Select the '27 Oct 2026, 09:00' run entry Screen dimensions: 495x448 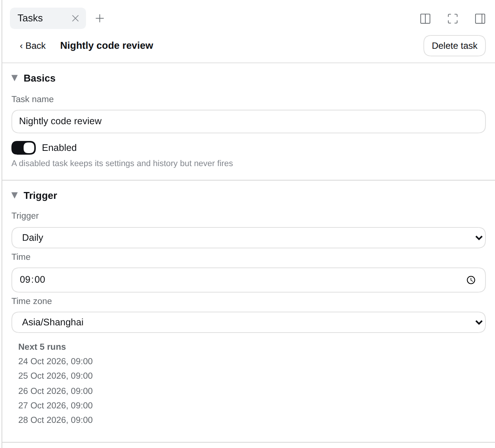click(56, 405)
